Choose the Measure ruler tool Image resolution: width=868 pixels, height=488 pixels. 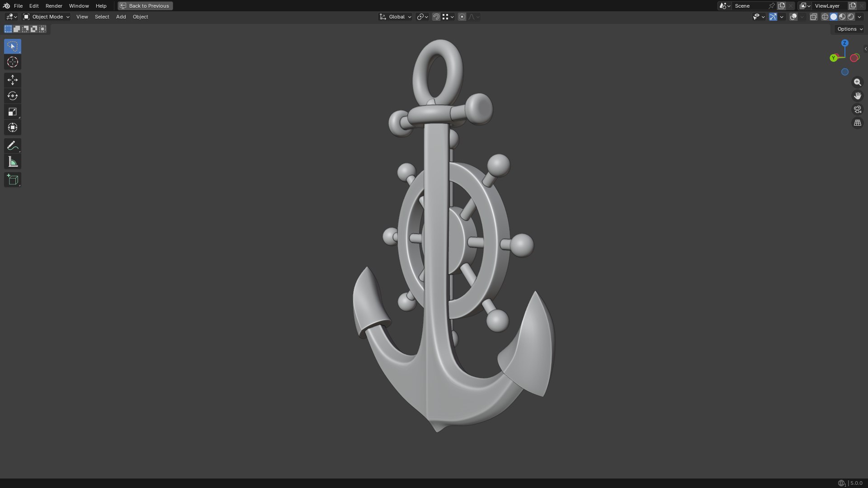coord(13,162)
